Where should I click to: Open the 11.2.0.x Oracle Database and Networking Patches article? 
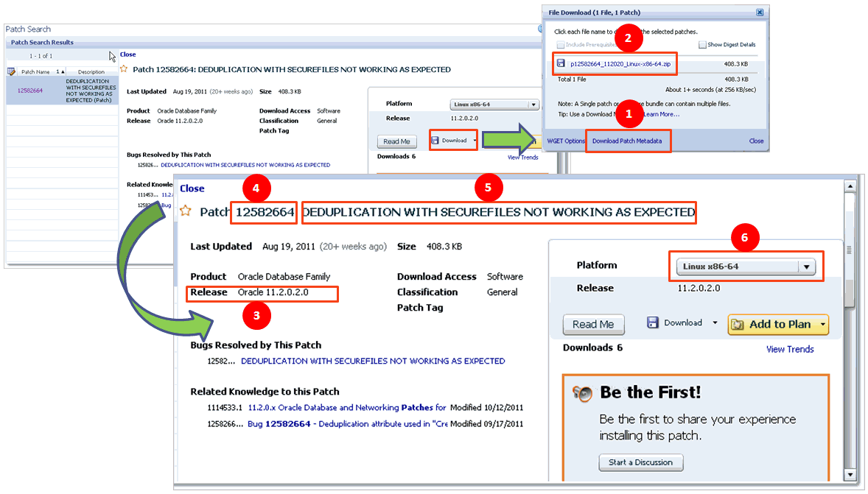pos(346,408)
